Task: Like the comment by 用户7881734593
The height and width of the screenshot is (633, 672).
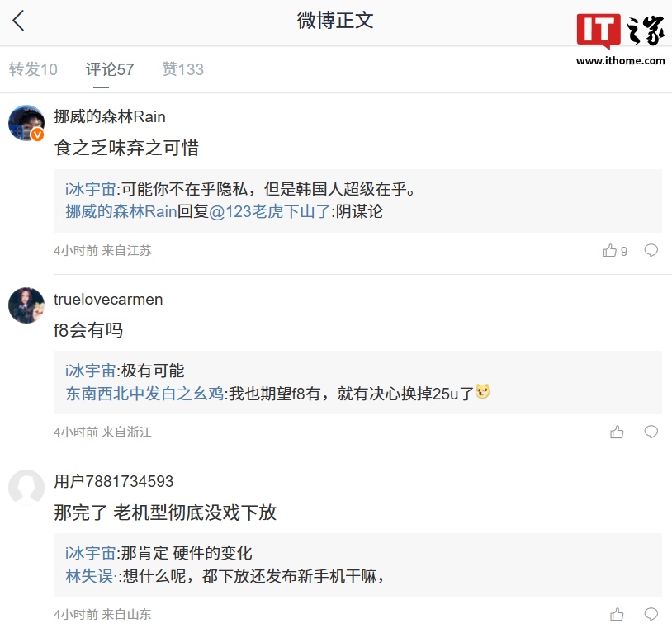Action: [x=617, y=614]
